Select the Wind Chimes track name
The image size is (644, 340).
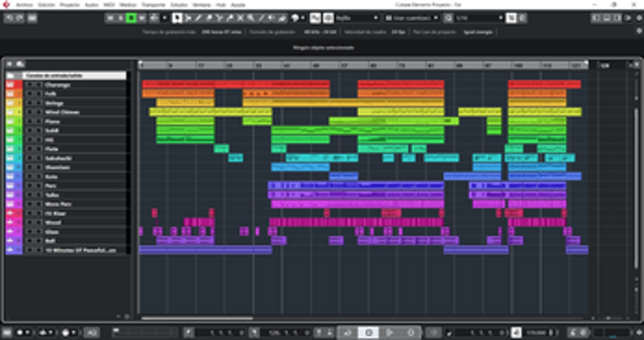[x=63, y=112]
